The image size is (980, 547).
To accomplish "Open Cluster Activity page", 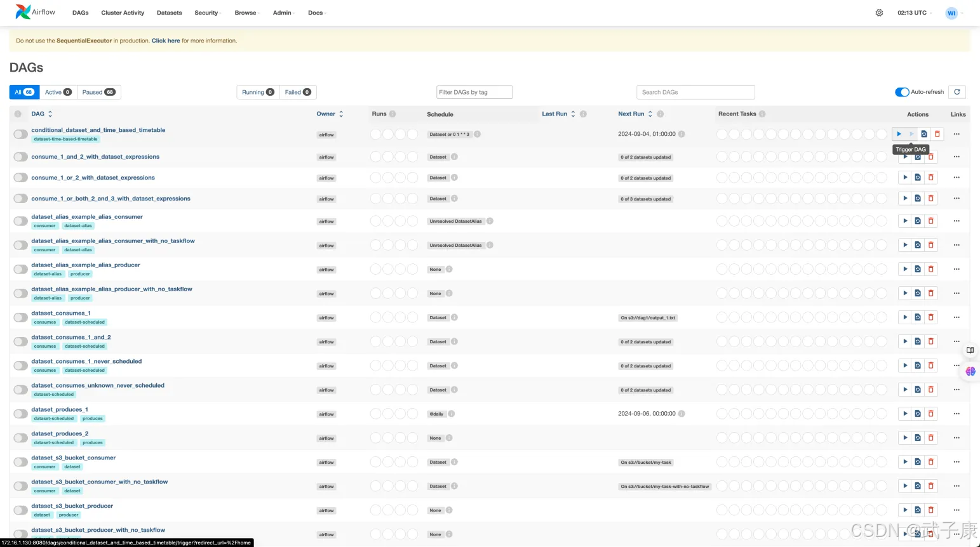I will click(x=123, y=13).
